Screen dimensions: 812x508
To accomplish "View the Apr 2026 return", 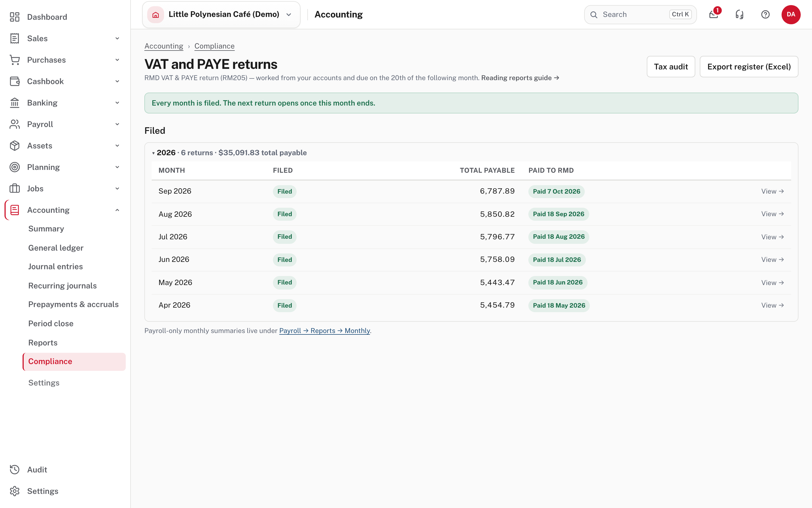I will pyautogui.click(x=773, y=305).
